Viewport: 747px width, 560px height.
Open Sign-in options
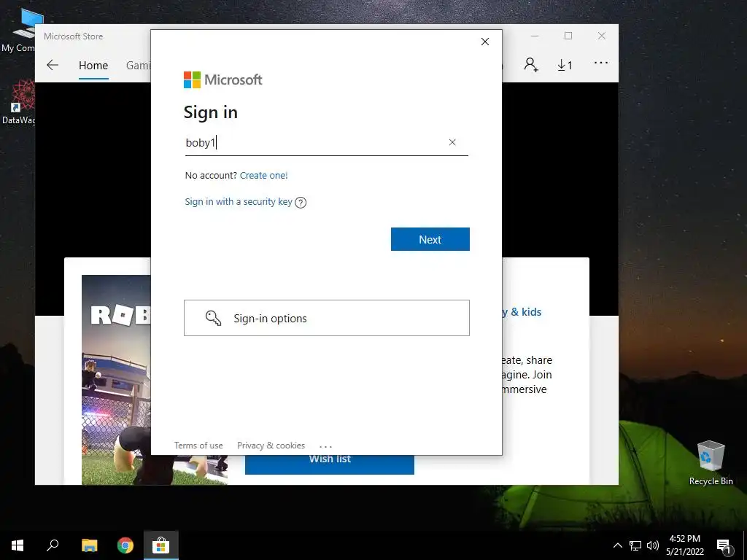click(327, 318)
